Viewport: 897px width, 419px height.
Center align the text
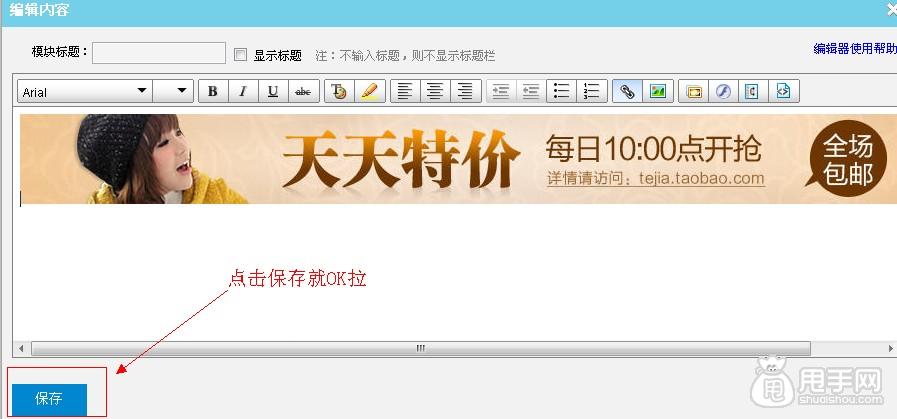pyautogui.click(x=435, y=91)
